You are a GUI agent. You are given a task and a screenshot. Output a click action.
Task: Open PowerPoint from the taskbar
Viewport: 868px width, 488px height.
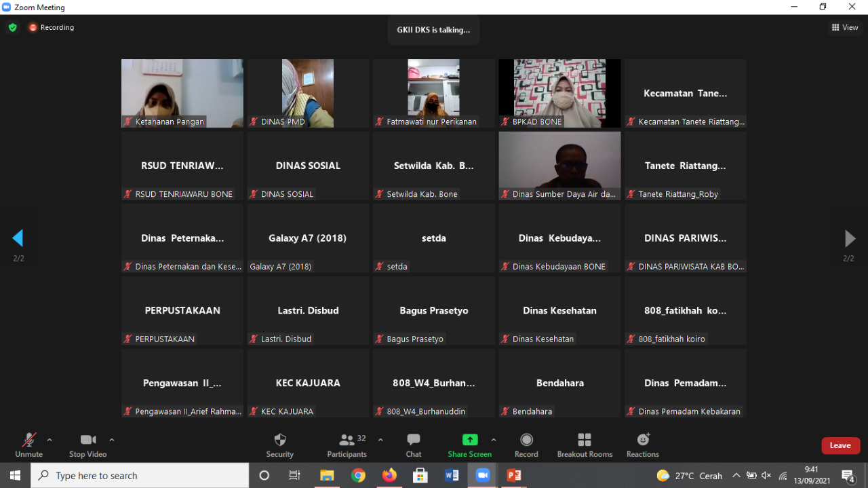coord(514,476)
